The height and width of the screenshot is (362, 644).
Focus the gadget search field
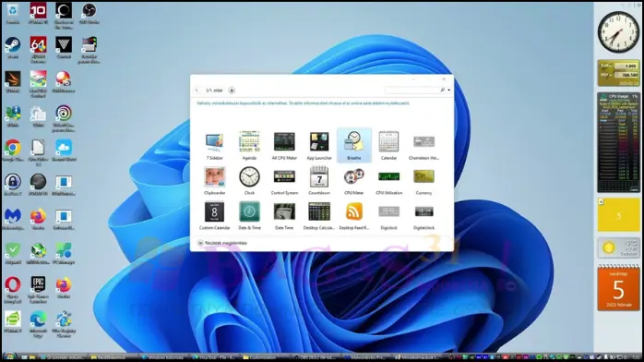[x=412, y=90]
